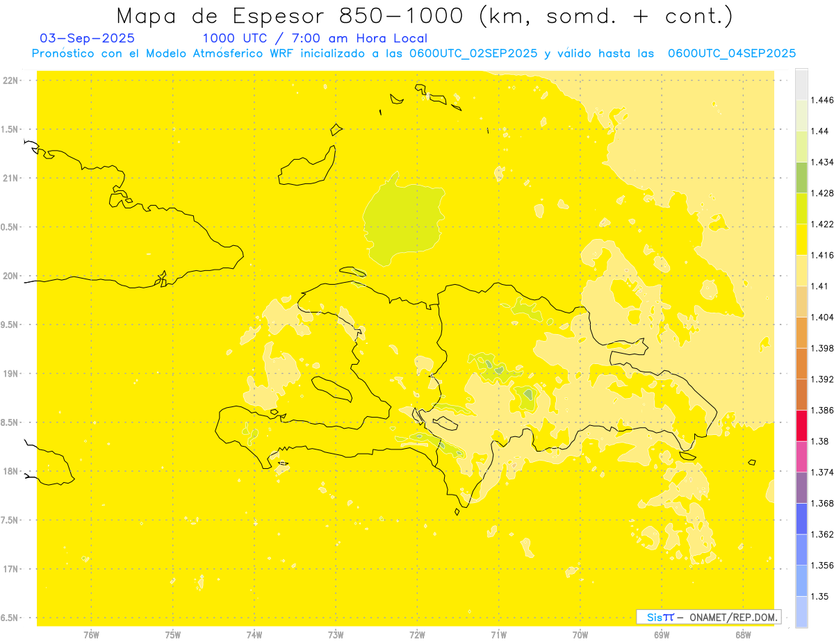The image size is (834, 644).
Task: Click the colorbar value '1.428'
Action: 822,193
